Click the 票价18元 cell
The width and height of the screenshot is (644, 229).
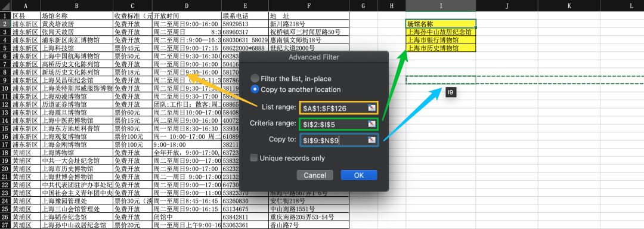tap(132, 72)
